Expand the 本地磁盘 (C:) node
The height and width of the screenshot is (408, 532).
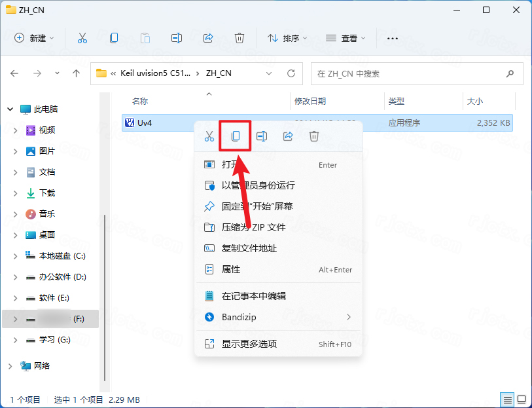[15, 256]
